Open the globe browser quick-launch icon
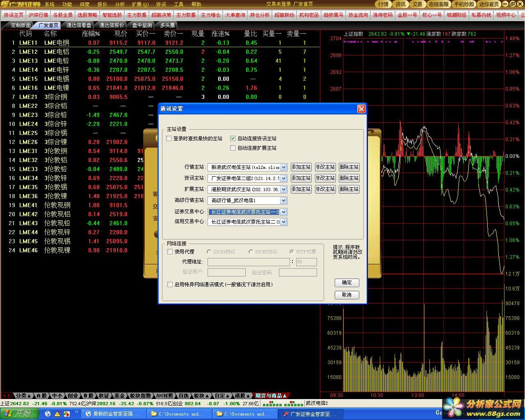525x420 pixels. click(x=48, y=414)
